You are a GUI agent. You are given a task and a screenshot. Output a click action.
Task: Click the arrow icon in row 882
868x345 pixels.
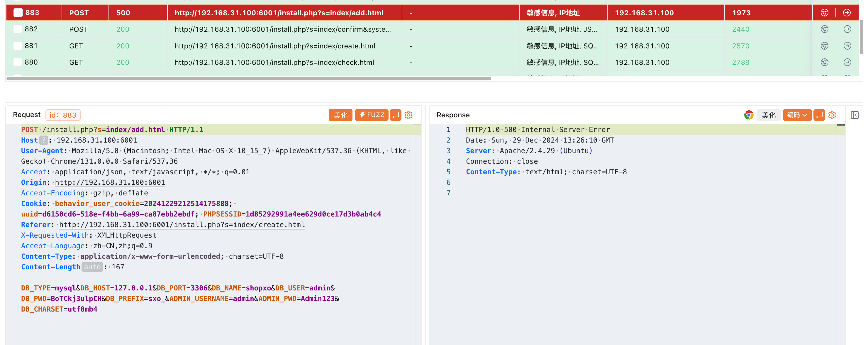(847, 29)
